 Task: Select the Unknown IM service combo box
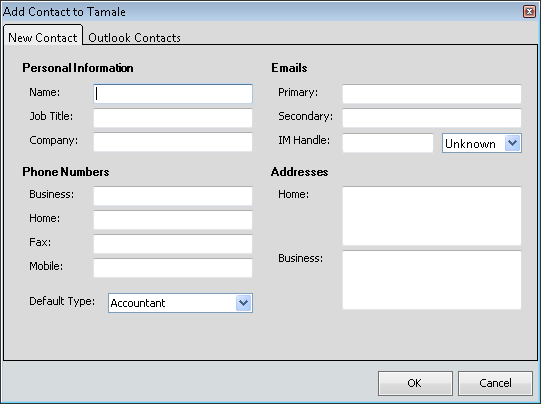coord(482,143)
